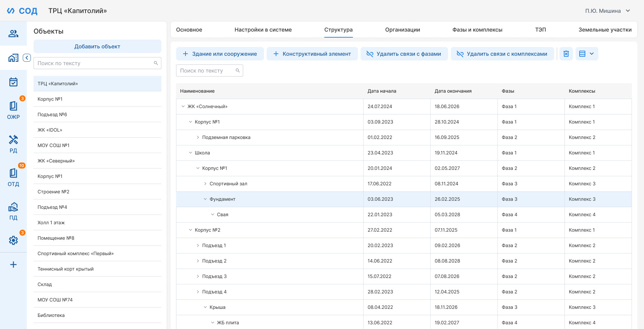Collapse the objects panel with the arrow button
The image size is (644, 329).
coord(27,58)
